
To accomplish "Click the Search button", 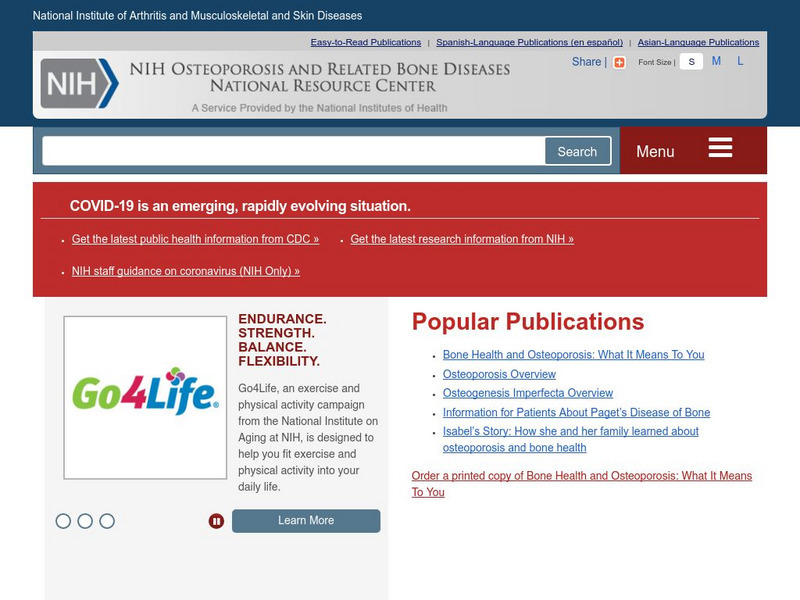I will coord(578,152).
